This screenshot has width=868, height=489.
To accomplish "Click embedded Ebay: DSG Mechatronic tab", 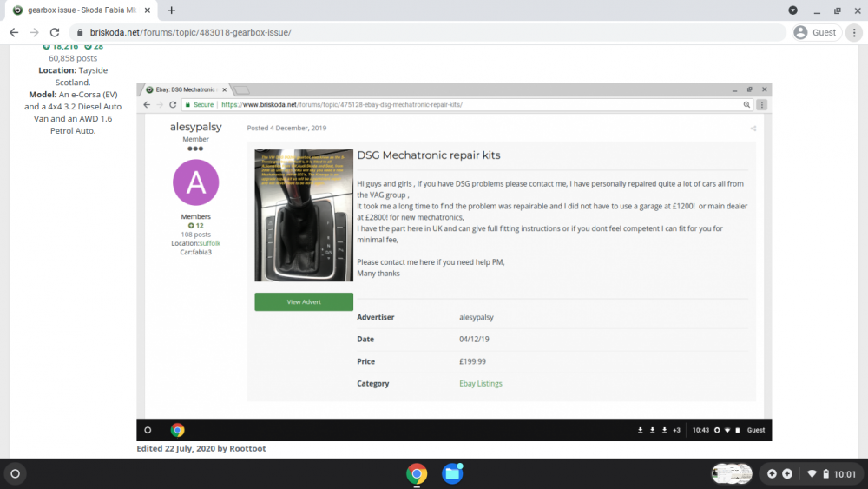I will click(186, 89).
